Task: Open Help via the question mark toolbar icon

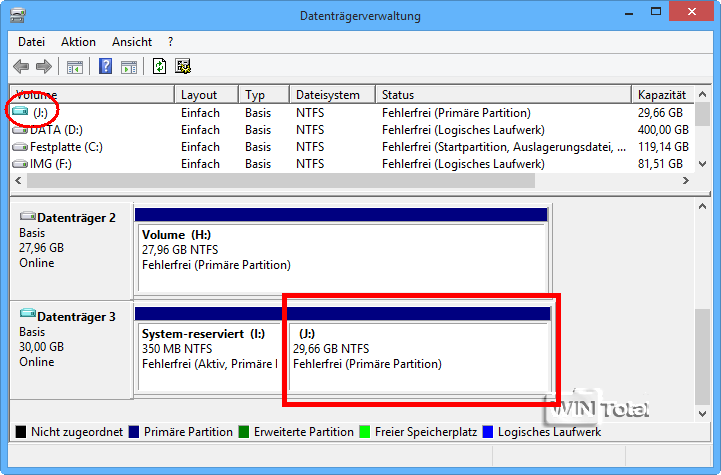Action: (105, 66)
